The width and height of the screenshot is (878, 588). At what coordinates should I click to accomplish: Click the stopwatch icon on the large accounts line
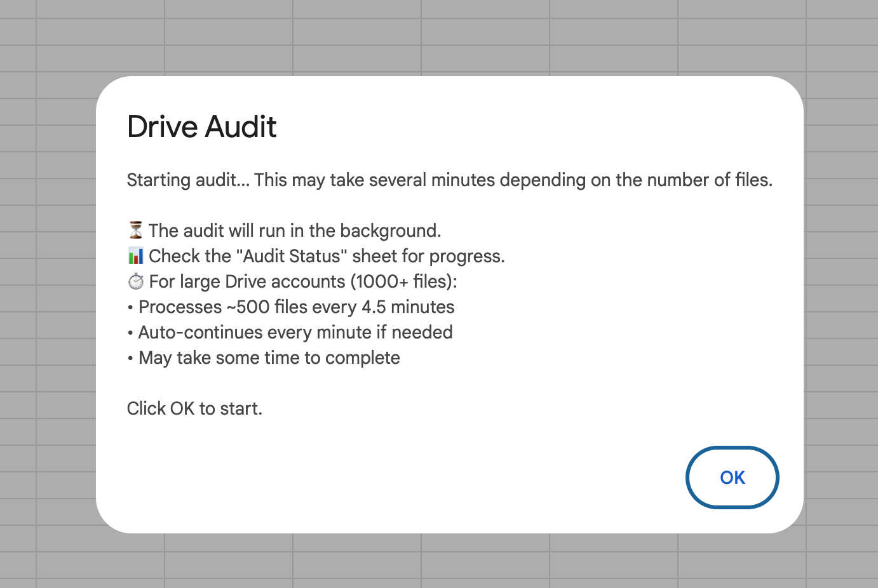135,281
